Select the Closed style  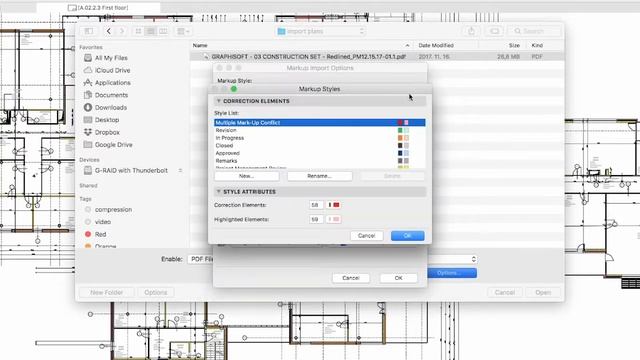(320, 145)
